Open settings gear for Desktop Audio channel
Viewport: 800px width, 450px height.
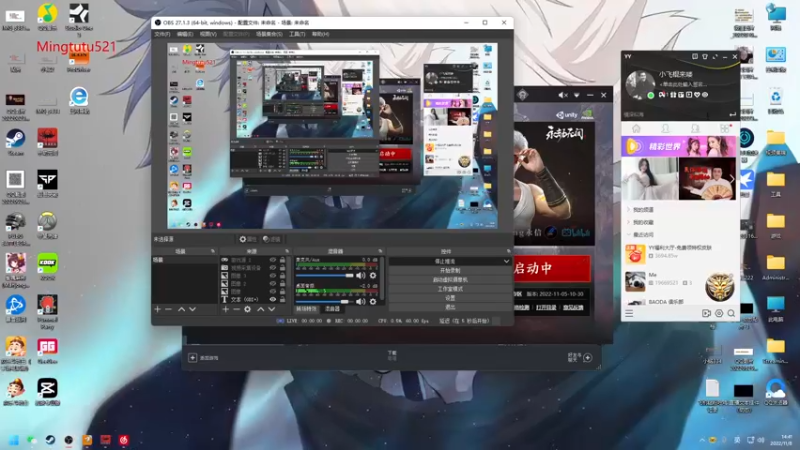(x=373, y=302)
